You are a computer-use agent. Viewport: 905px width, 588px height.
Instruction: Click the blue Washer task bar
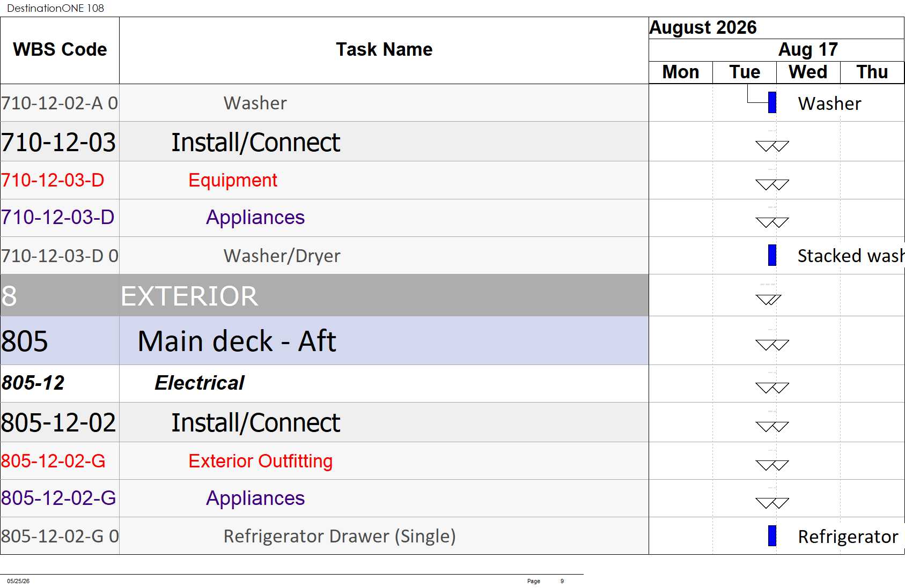(772, 102)
